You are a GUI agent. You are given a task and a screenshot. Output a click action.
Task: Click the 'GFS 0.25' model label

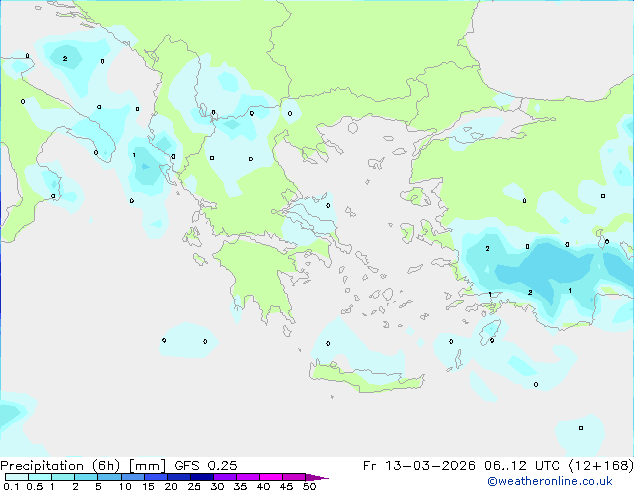tap(206, 466)
